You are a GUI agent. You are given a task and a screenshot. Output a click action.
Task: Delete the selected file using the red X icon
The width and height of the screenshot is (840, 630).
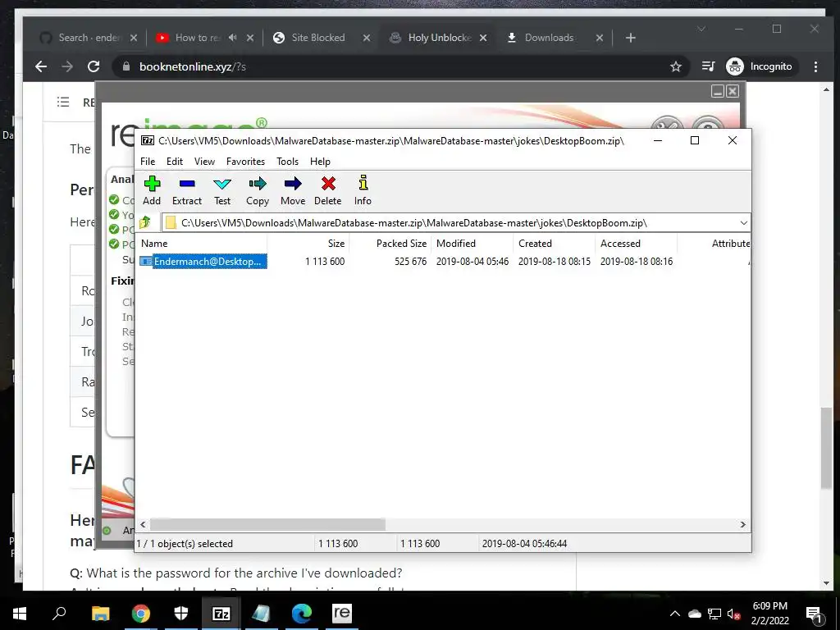tap(328, 190)
